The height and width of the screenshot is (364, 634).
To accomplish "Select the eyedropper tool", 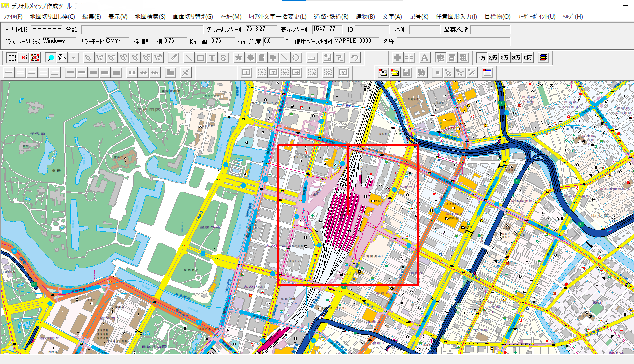I will pyautogui.click(x=173, y=57).
